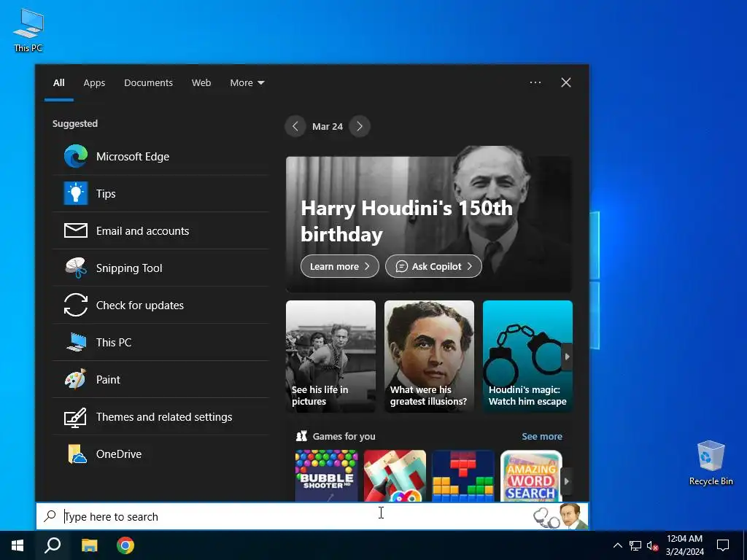
Task: Open Amazing Word Search game tile
Action: pos(531,475)
